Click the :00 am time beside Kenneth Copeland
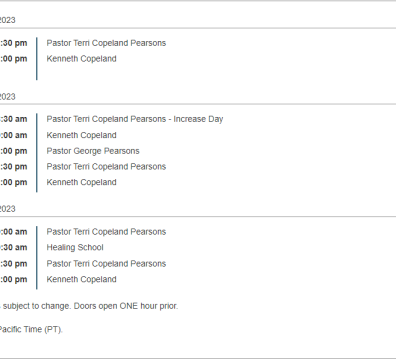 [13, 135]
